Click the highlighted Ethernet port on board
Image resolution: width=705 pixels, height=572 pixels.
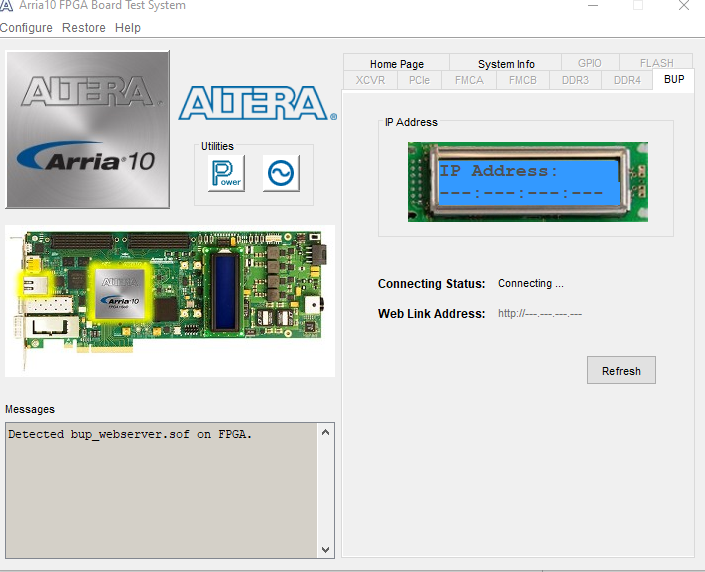click(29, 284)
